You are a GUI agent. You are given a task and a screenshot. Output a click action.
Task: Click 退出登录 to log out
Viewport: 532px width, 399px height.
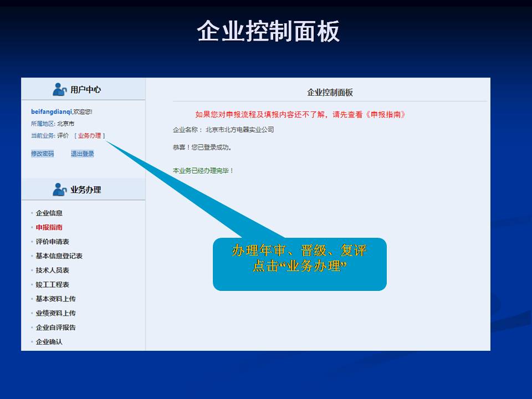[x=83, y=154]
